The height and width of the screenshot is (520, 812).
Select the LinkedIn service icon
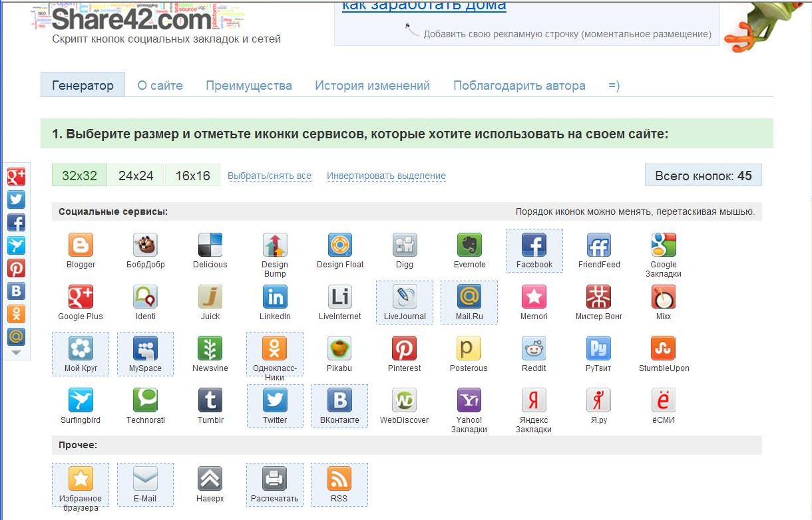[x=275, y=297]
